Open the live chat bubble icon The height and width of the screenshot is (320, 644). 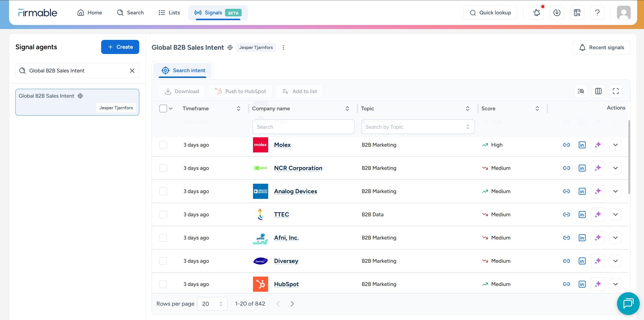tap(628, 303)
